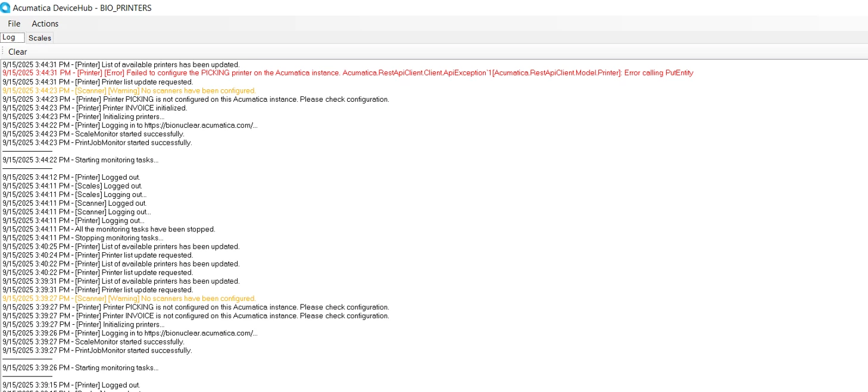Click the Acumatica DeviceHub title bar icon
This screenshot has width=868, height=392.
point(5,8)
